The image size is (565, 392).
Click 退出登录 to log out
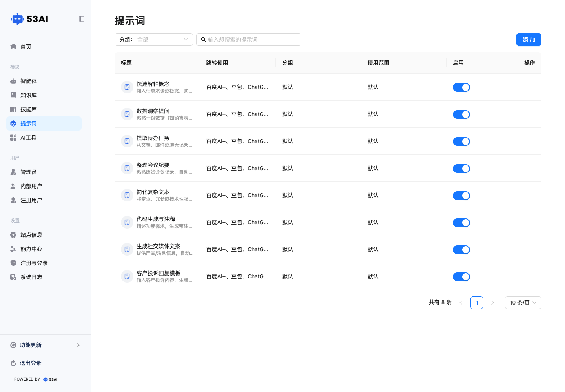tap(31, 363)
